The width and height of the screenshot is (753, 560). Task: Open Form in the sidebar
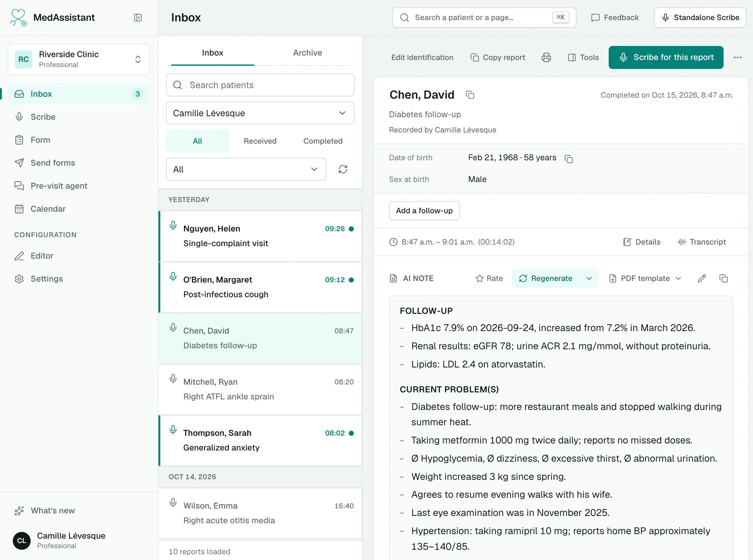(79, 140)
